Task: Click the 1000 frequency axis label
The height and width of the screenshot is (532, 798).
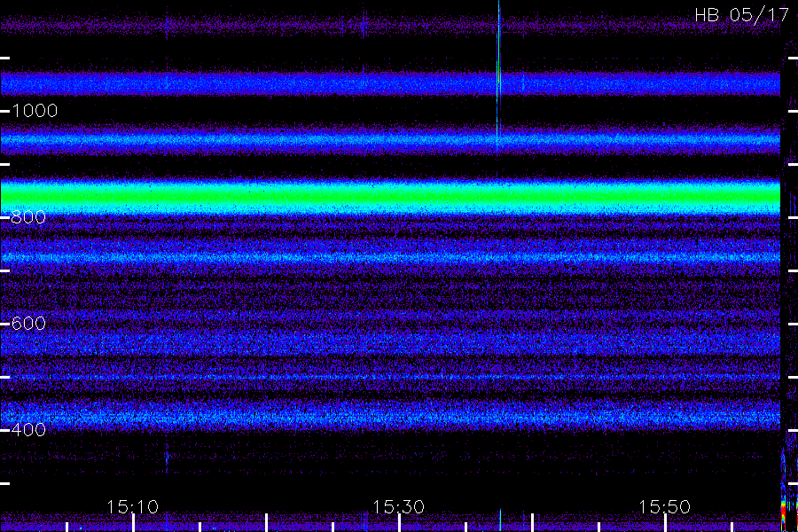Action: pos(35,111)
